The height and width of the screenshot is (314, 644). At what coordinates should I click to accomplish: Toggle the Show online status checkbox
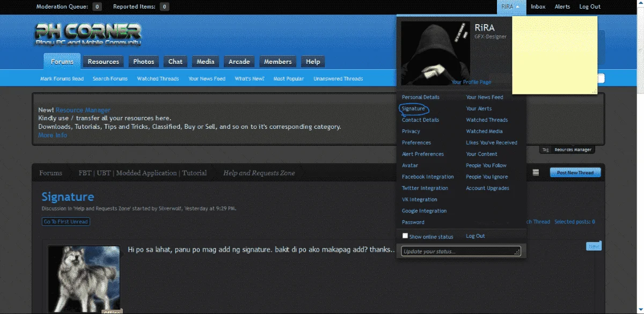[405, 236]
